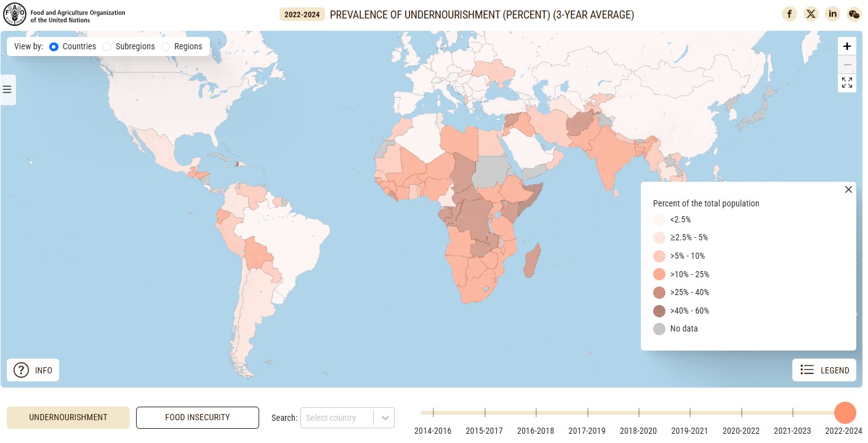Click the X (Twitter) share icon
This screenshot has width=868, height=443.
(811, 14)
